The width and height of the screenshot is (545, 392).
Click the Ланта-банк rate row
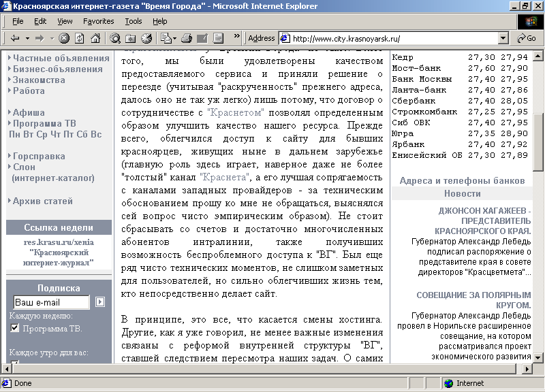point(460,90)
